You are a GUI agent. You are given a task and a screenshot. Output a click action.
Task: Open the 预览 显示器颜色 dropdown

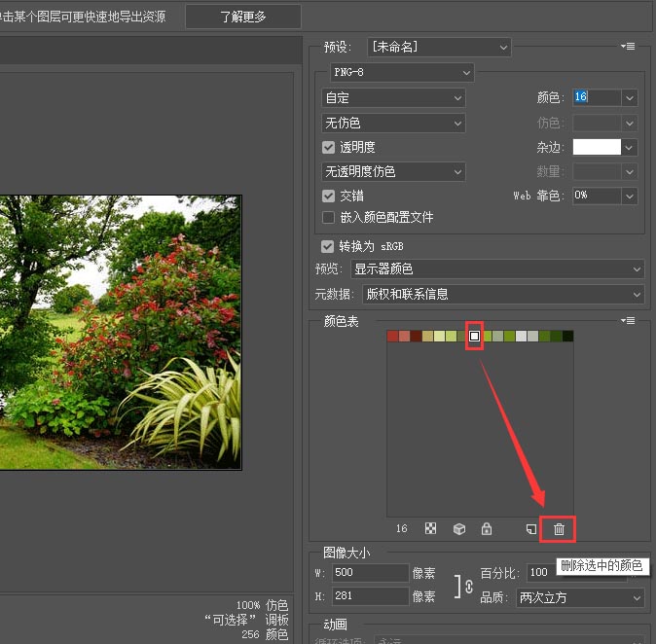[497, 268]
